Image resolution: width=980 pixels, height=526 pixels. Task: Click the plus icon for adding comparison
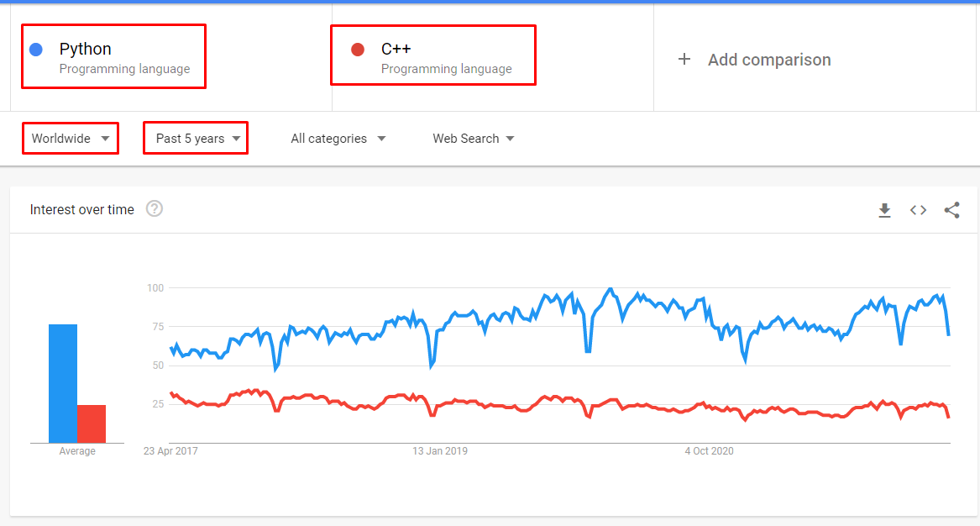pos(684,60)
